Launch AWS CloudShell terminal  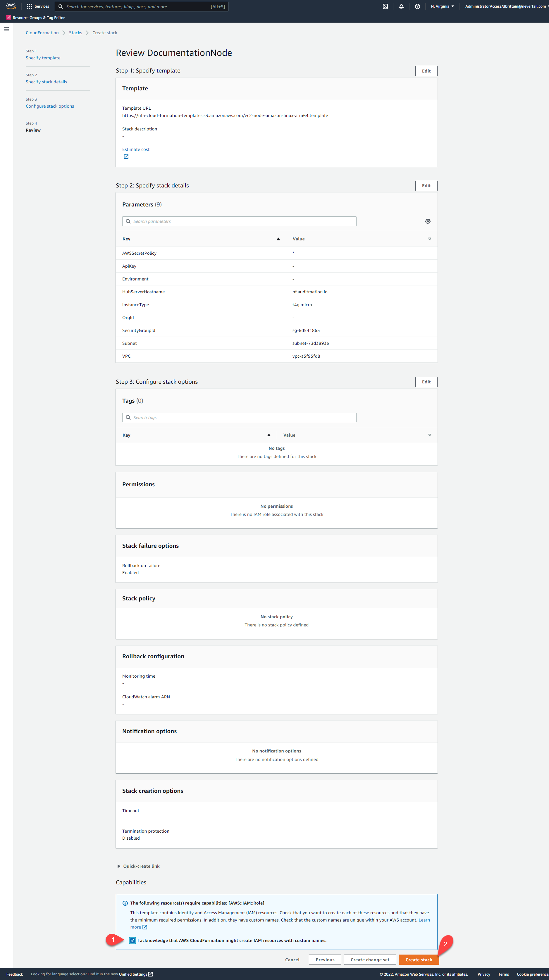385,6
